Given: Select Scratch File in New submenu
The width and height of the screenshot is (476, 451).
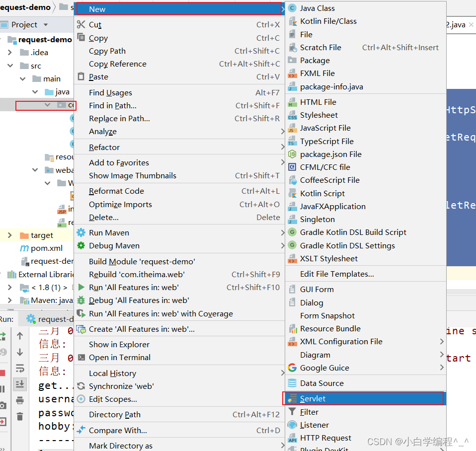Looking at the screenshot, I should (366, 47).
